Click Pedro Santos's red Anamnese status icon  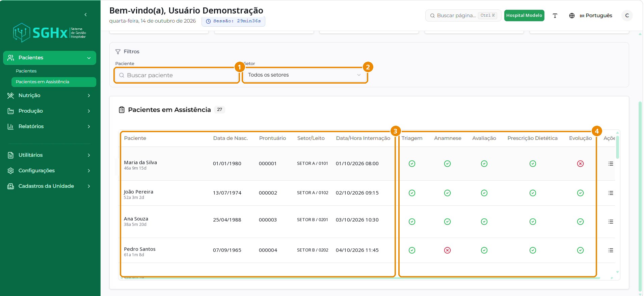pyautogui.click(x=447, y=250)
